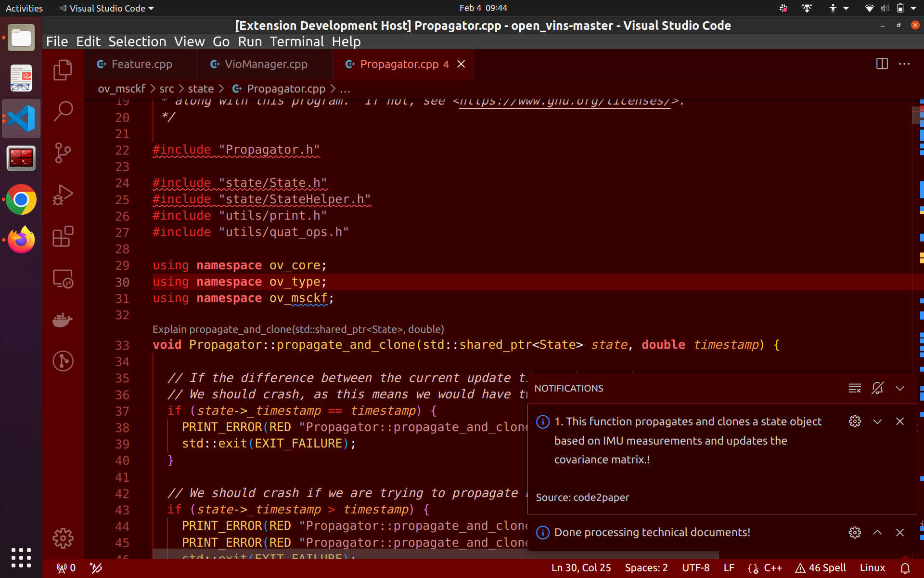
Task: Click the C++ language mode button
Action: coord(772,568)
